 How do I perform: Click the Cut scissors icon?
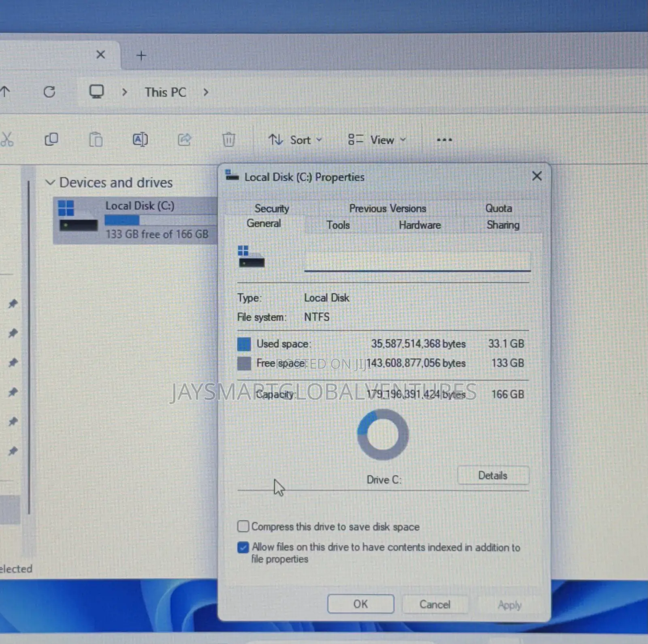click(6, 139)
